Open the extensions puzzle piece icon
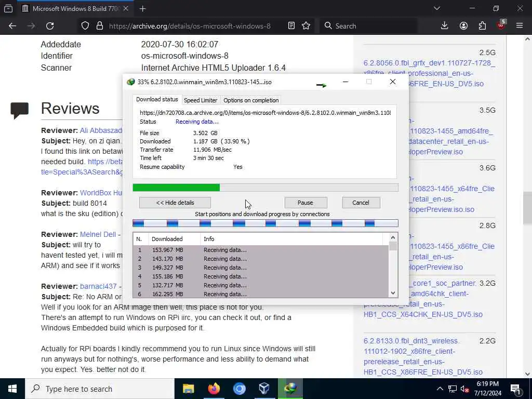The image size is (532, 399). click(x=482, y=26)
